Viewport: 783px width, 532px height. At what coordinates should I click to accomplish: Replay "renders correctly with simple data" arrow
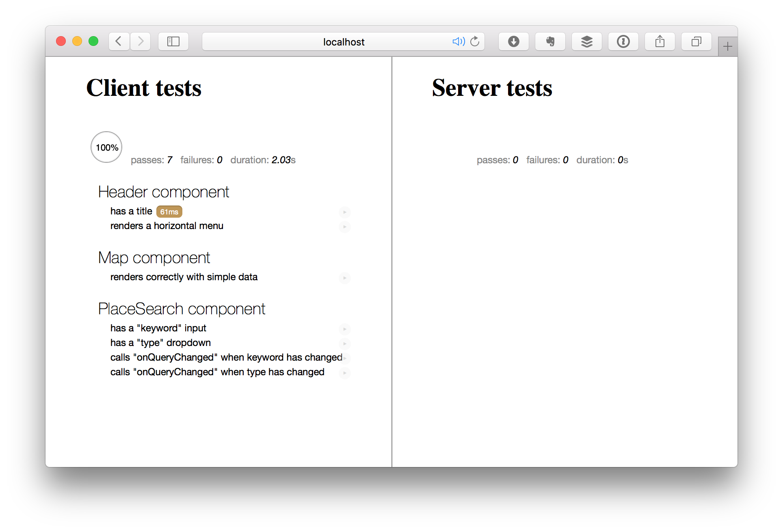click(x=344, y=278)
